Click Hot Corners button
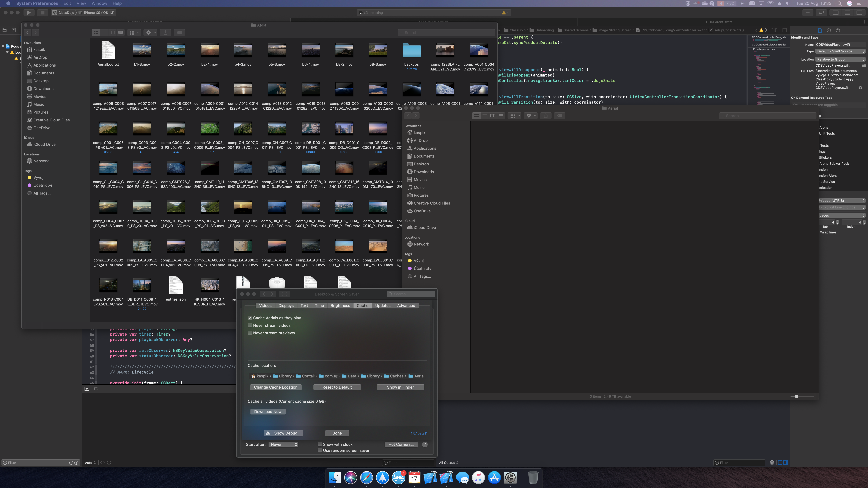The height and width of the screenshot is (488, 868). coord(401,445)
